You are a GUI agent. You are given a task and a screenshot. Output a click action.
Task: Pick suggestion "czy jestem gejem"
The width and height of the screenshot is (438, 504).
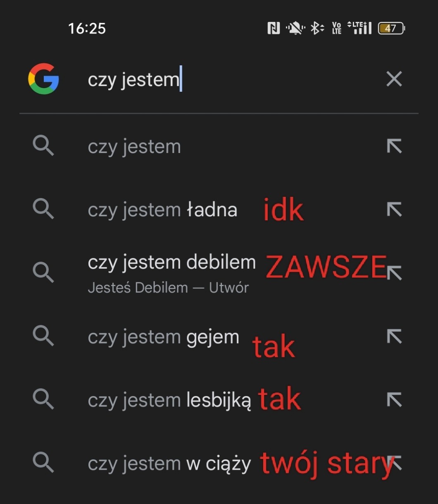point(163,337)
